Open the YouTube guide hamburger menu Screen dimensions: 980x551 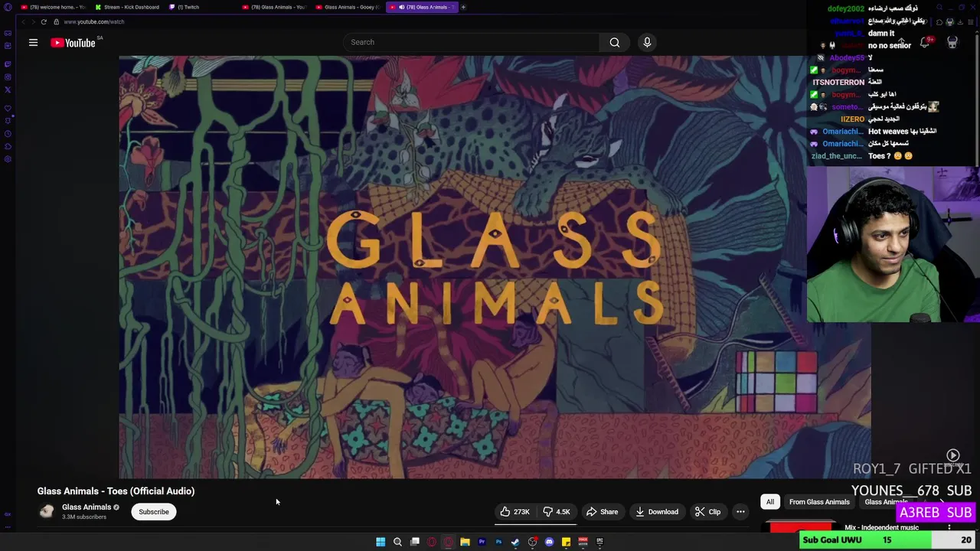click(x=33, y=43)
